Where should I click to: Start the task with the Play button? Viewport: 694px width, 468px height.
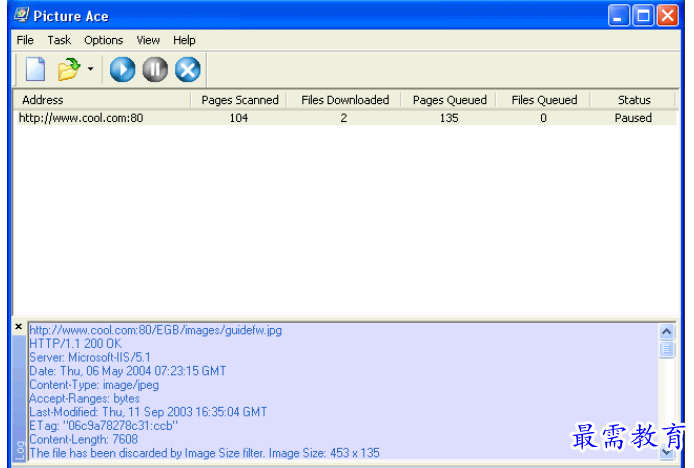coord(122,69)
